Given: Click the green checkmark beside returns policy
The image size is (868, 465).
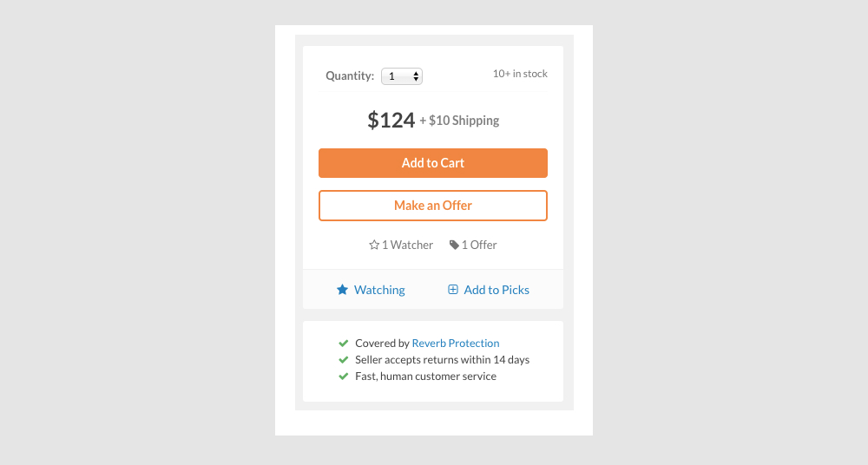Looking at the screenshot, I should [x=344, y=360].
